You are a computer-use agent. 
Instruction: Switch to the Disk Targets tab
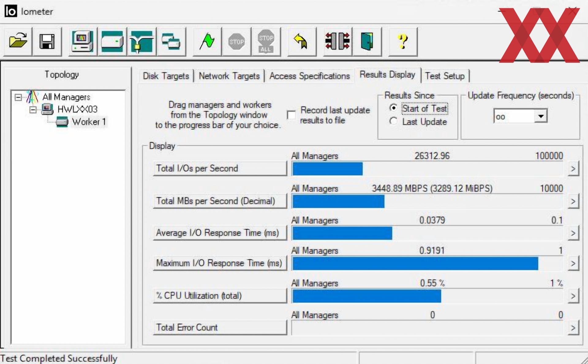[166, 76]
